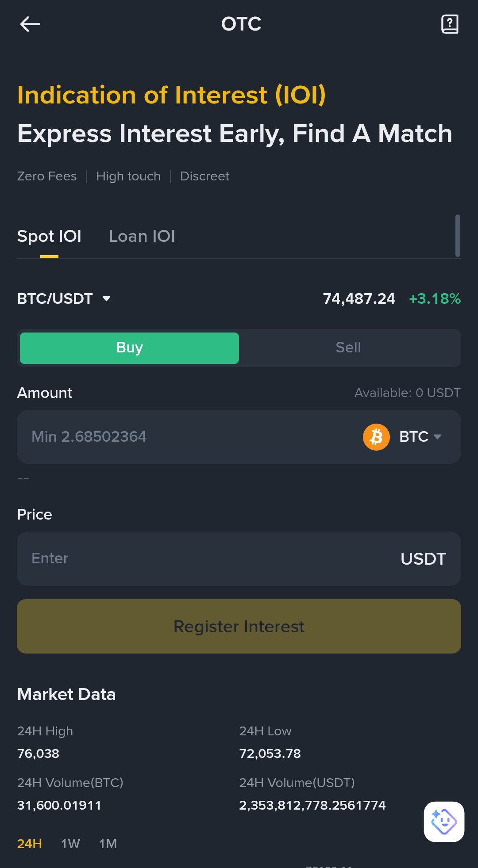Switch to the Loan IOI tab
The image size is (478, 868).
tap(142, 237)
